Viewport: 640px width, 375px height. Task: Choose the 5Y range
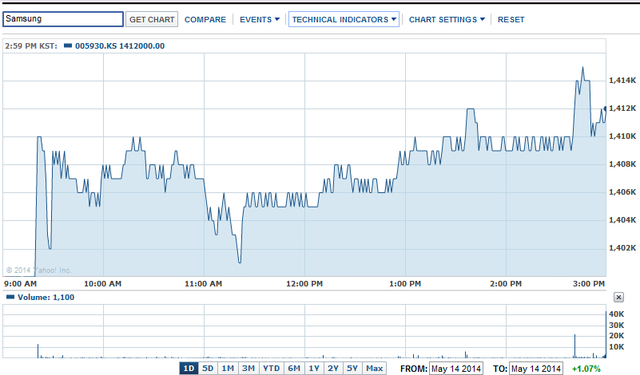[x=352, y=368]
